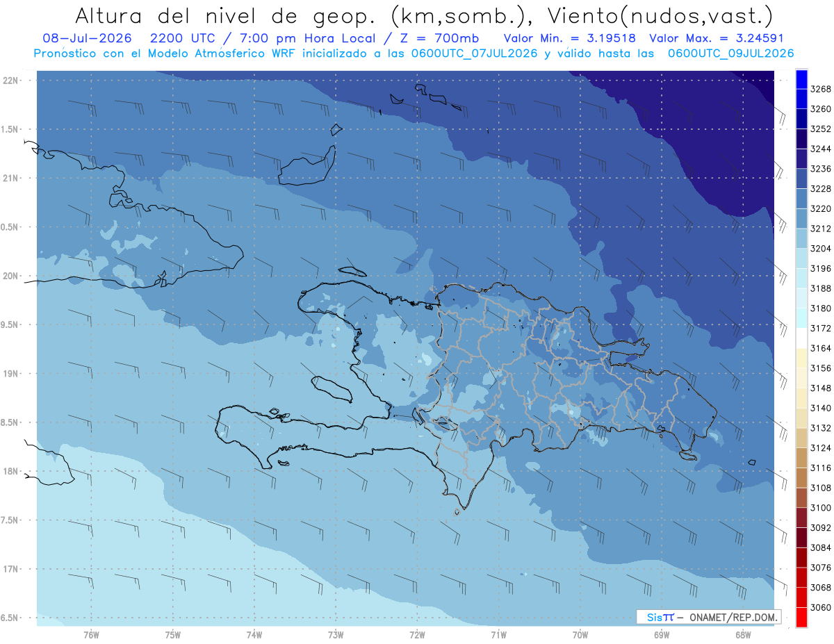Select the legend swatch between 3244 and 3236

tap(801, 158)
